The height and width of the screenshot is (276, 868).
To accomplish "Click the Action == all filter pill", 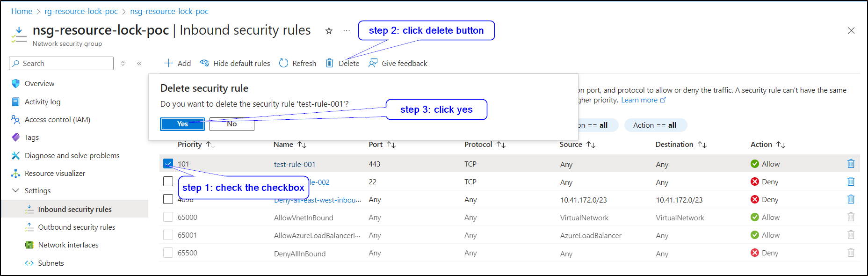I will click(655, 125).
